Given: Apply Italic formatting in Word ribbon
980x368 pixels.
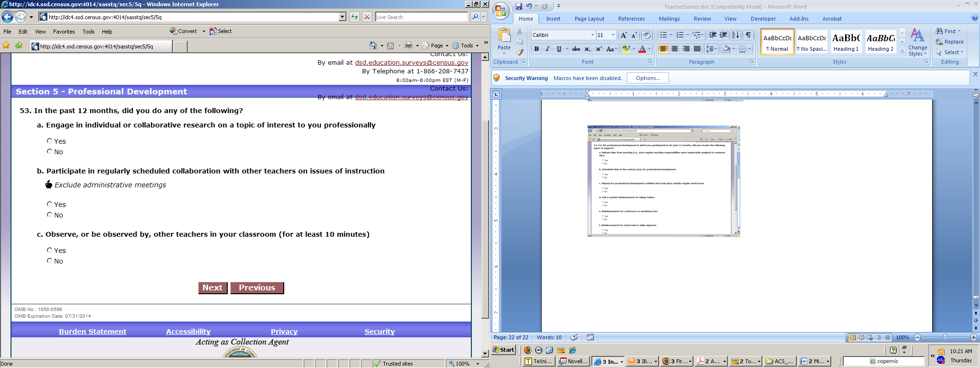Looking at the screenshot, I should 547,49.
